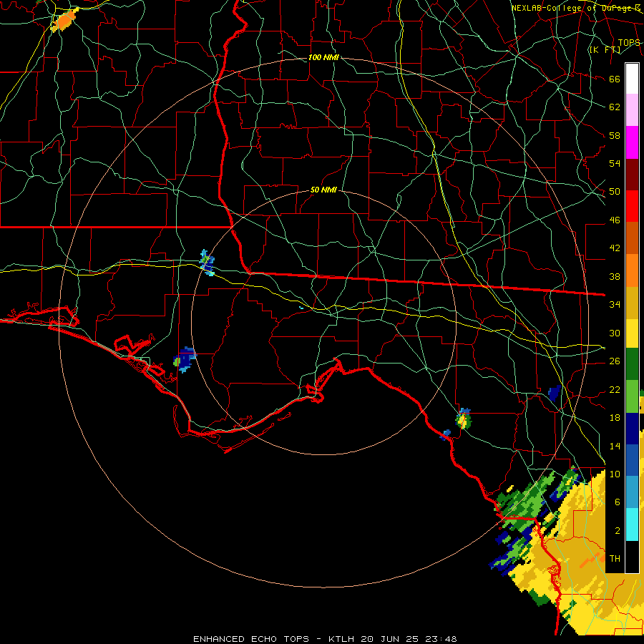Click the '46' legend value
This screenshot has width=644, height=644.
click(615, 220)
